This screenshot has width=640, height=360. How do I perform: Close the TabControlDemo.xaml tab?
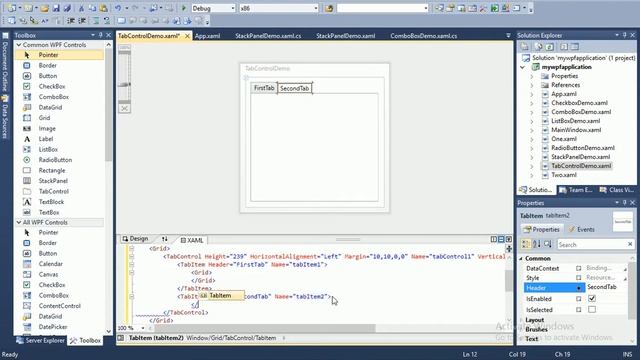coord(187,36)
